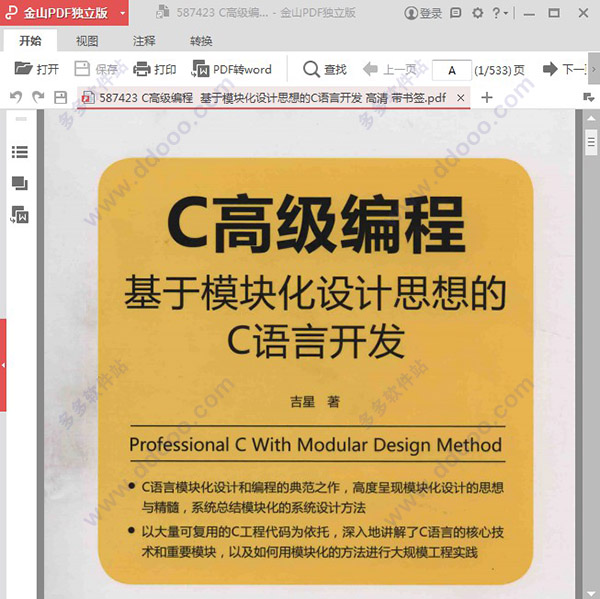Click the undo arrow icon
This screenshot has width=600, height=599.
[16, 97]
